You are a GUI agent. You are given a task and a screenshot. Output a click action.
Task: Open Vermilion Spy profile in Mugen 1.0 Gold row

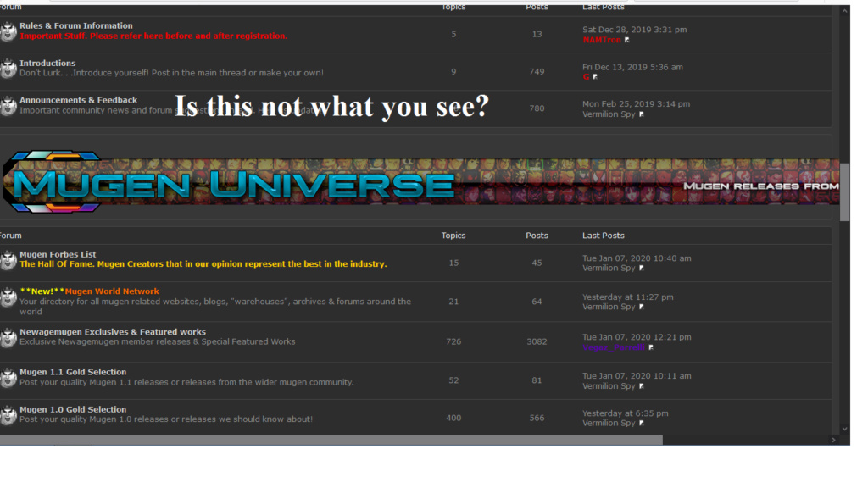coord(609,423)
